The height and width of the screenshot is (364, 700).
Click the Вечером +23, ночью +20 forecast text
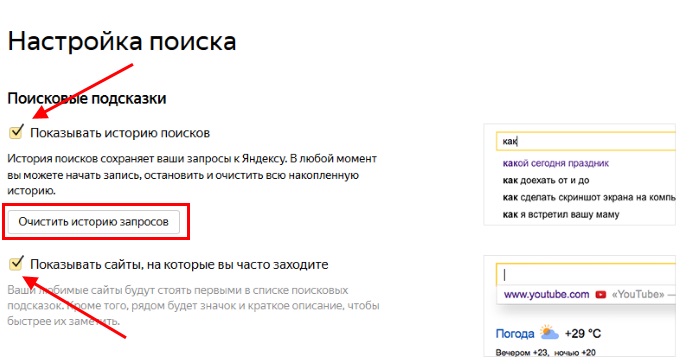point(546,352)
